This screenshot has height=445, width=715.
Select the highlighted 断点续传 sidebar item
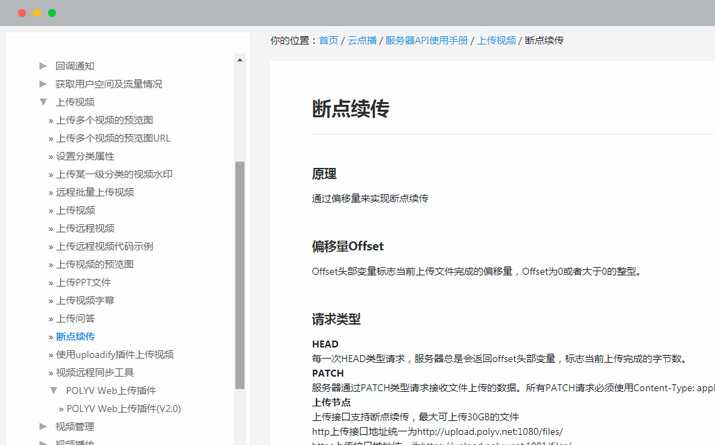coord(75,336)
